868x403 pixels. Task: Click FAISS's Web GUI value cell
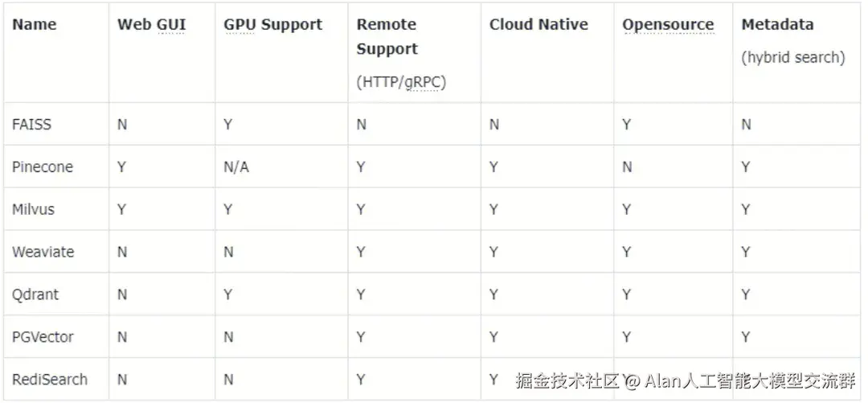tap(122, 125)
